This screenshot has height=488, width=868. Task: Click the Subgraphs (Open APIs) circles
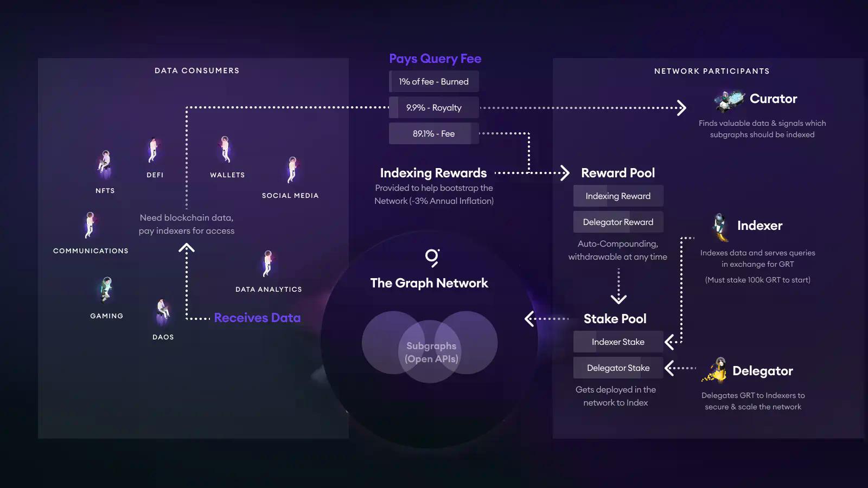coord(430,346)
